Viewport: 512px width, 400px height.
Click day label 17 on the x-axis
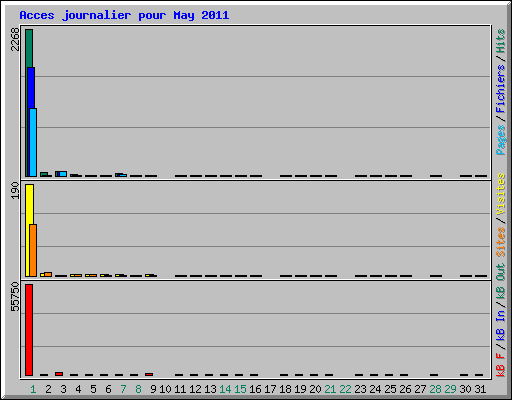pos(270,389)
